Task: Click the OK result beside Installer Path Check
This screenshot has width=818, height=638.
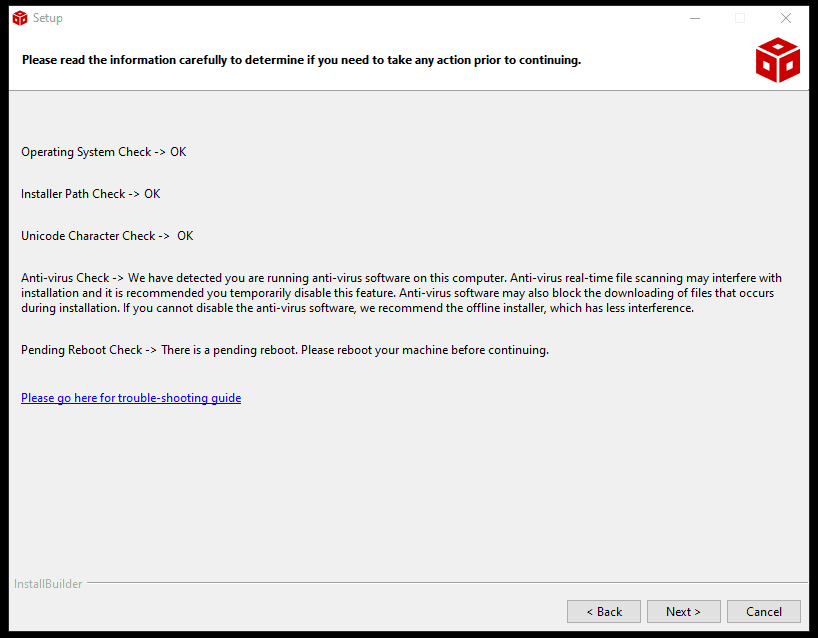Action: (x=152, y=194)
